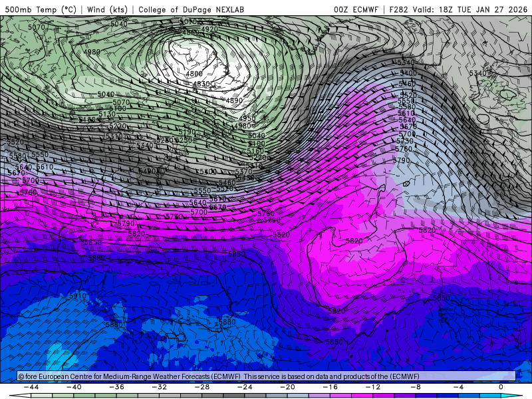Click the '4800' height contour label
Image resolution: width=532 pixels, height=399 pixels.
(x=194, y=74)
